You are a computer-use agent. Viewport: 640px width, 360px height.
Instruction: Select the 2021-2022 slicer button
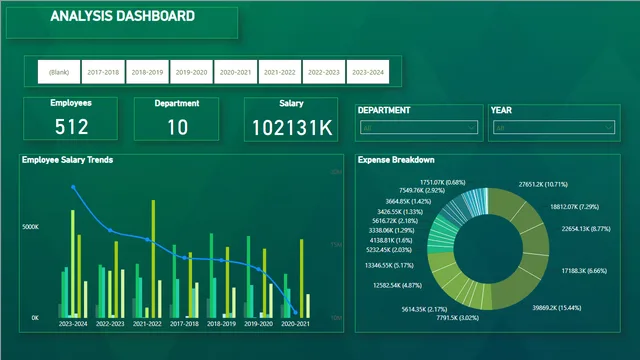[x=280, y=72]
